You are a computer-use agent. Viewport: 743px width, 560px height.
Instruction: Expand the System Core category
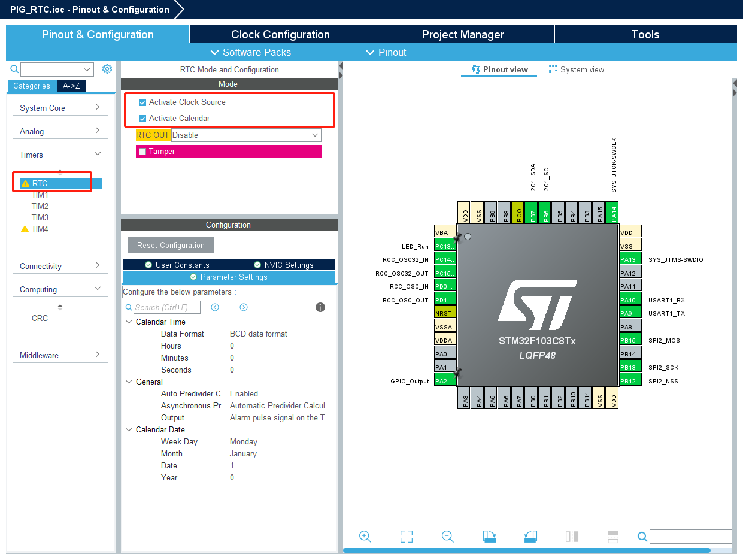pyautogui.click(x=60, y=108)
